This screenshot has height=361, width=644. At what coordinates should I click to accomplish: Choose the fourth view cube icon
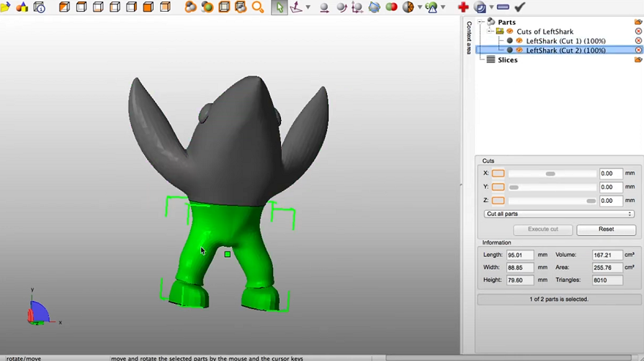(x=115, y=7)
